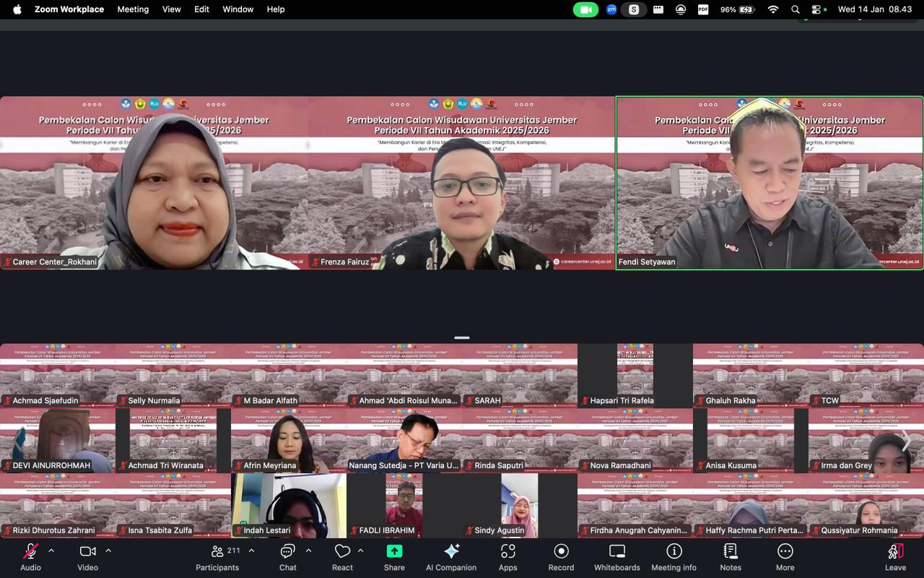Toggle camera with Video button
The width and height of the screenshot is (924, 578).
click(88, 556)
